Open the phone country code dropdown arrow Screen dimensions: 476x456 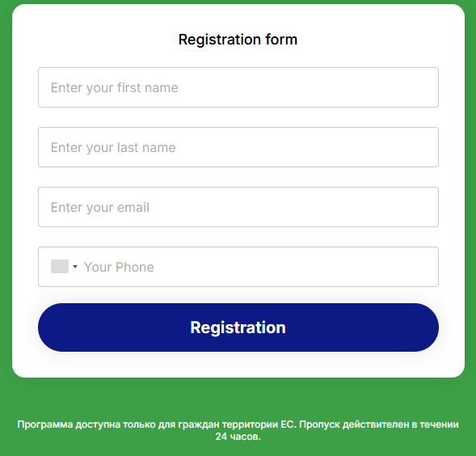pos(75,267)
